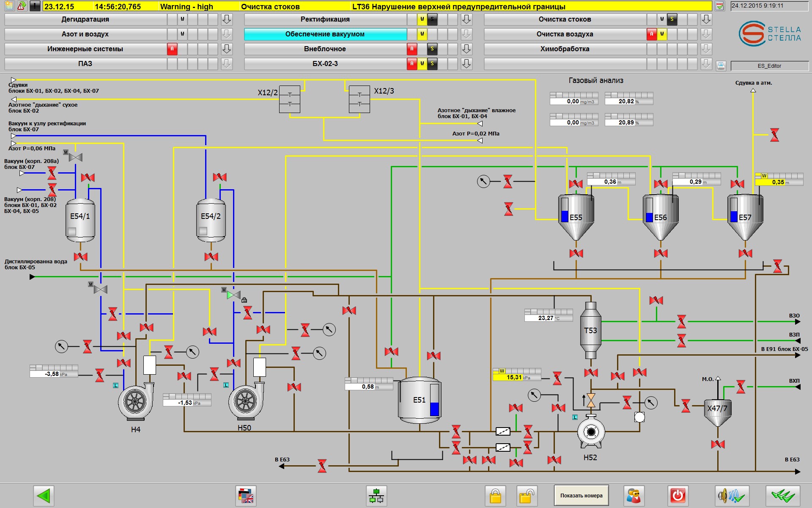812x508 pixels.
Task: Open the Дегидратация screen
Action: point(85,19)
